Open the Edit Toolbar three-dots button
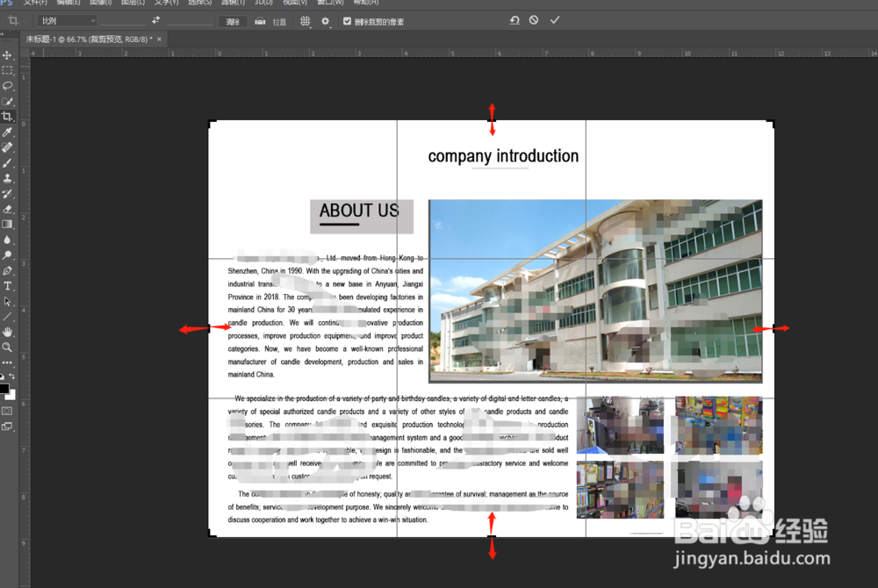878x588 pixels. (7, 362)
